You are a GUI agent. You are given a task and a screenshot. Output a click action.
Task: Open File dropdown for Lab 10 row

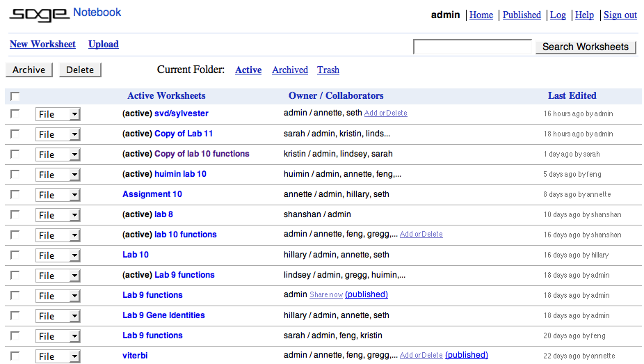58,255
